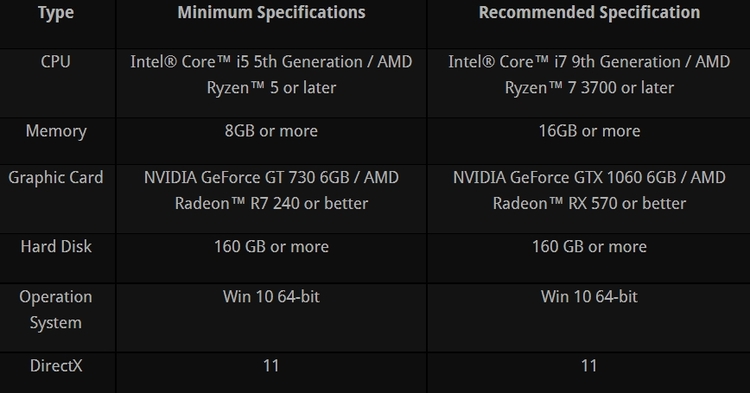Click the Intel Core i5 5th Generation cell
750x393 pixels.
point(271,75)
